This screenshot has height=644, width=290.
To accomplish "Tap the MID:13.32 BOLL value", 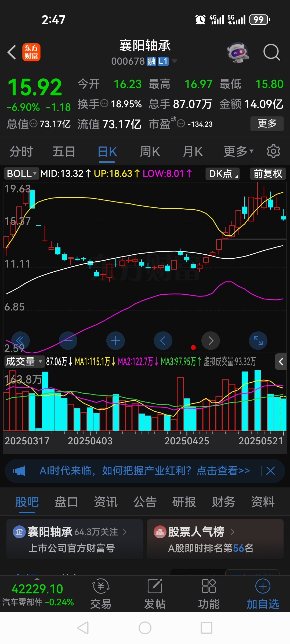I will pyautogui.click(x=66, y=174).
